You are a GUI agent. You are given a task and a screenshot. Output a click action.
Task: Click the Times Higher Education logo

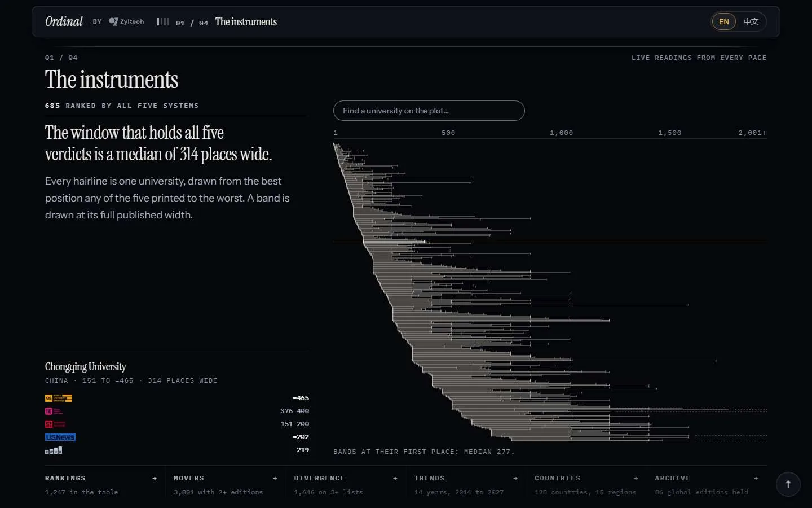click(54, 411)
